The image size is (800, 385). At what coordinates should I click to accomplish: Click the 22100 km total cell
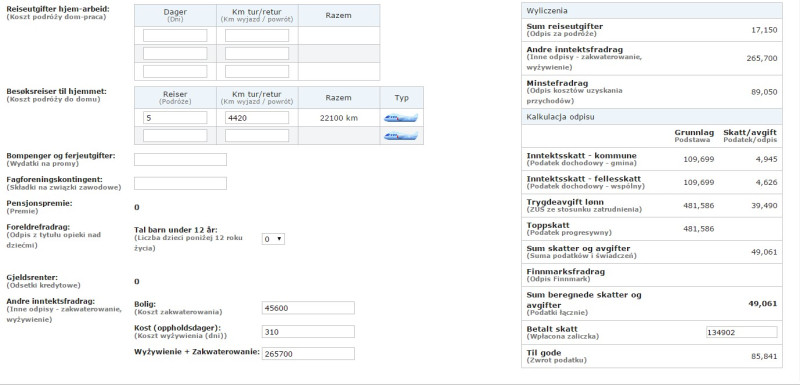(339, 118)
